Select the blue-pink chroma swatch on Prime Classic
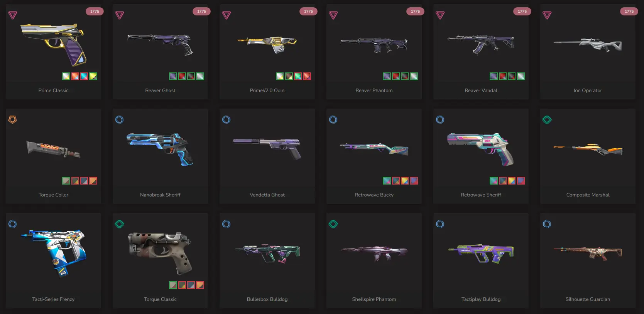Viewport: 644px width, 314px height. point(84,76)
